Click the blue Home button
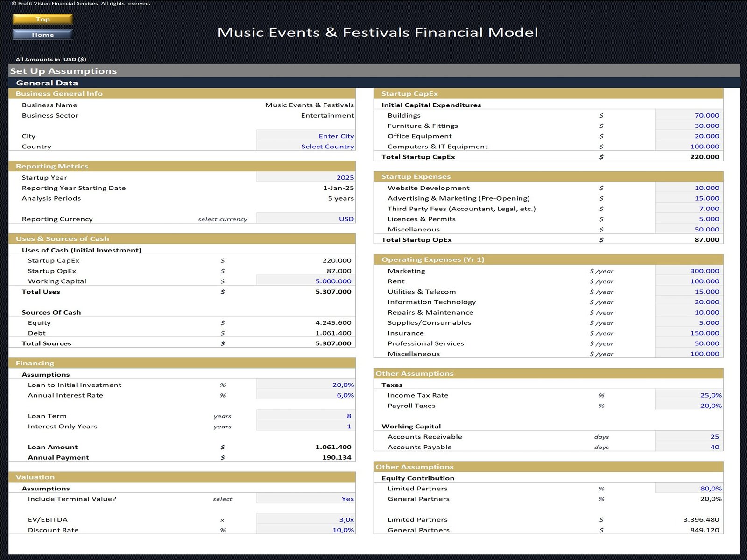This screenshot has width=747, height=560. [42, 35]
